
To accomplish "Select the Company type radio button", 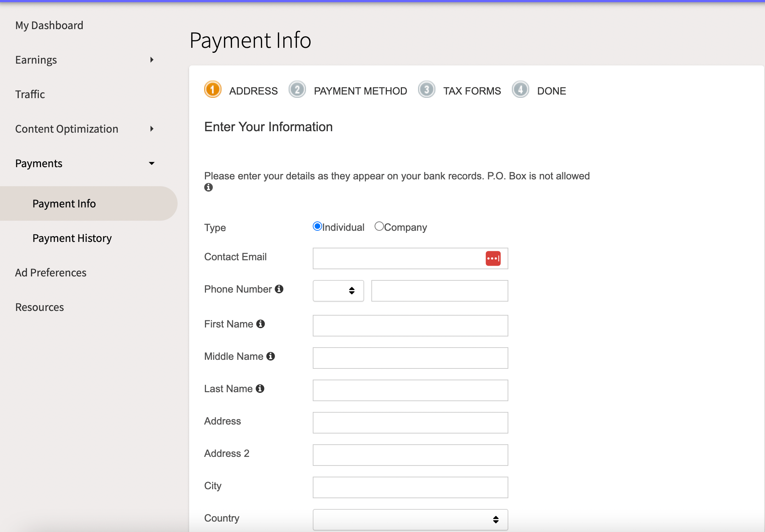I will coord(379,226).
